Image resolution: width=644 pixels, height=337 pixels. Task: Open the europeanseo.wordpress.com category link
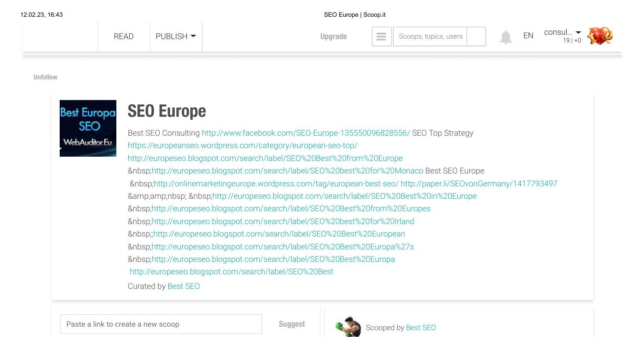242,146
